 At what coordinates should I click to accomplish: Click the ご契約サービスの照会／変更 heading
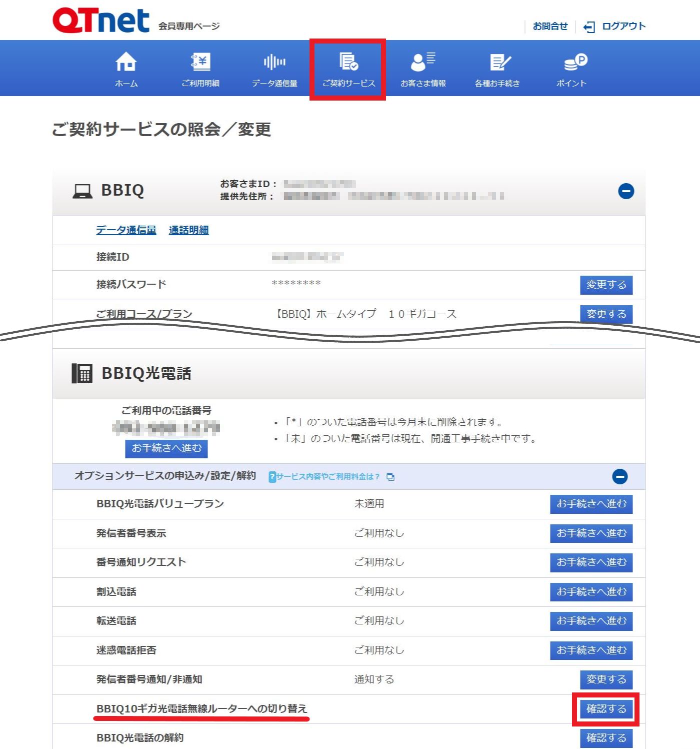161,130
